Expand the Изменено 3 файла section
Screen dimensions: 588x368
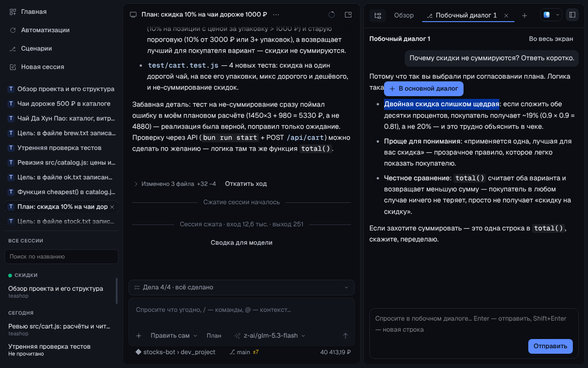click(x=175, y=184)
